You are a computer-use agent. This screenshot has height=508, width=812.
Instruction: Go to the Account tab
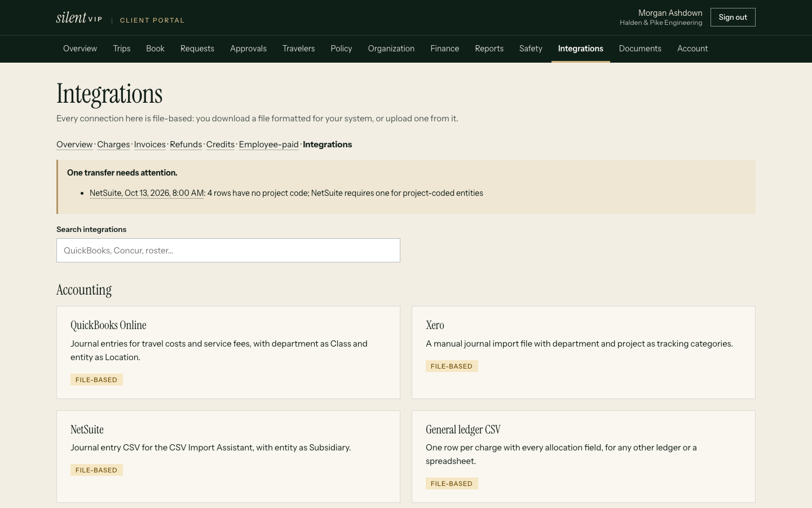(x=692, y=49)
